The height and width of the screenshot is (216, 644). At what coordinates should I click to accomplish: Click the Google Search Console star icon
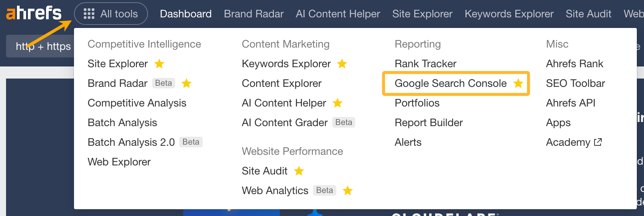[518, 83]
